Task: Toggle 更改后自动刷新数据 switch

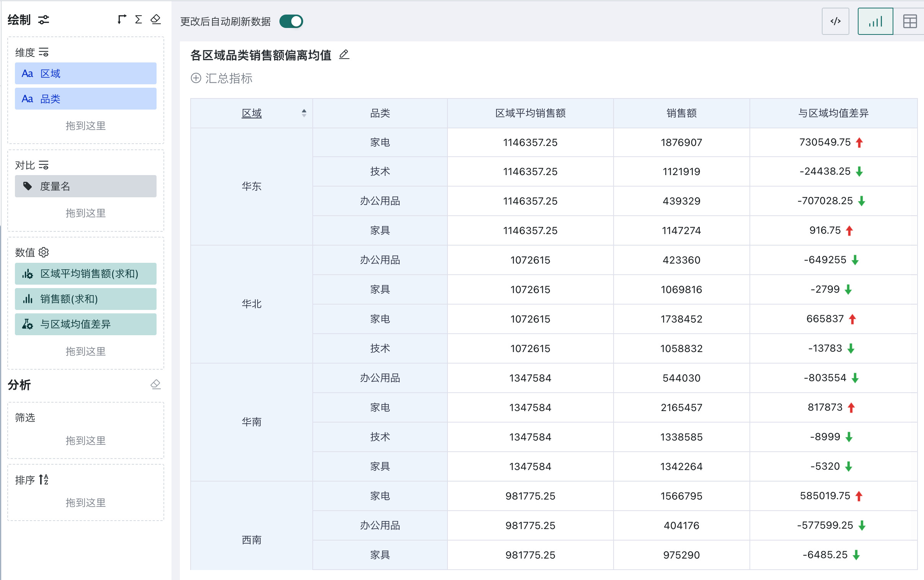Action: (291, 21)
